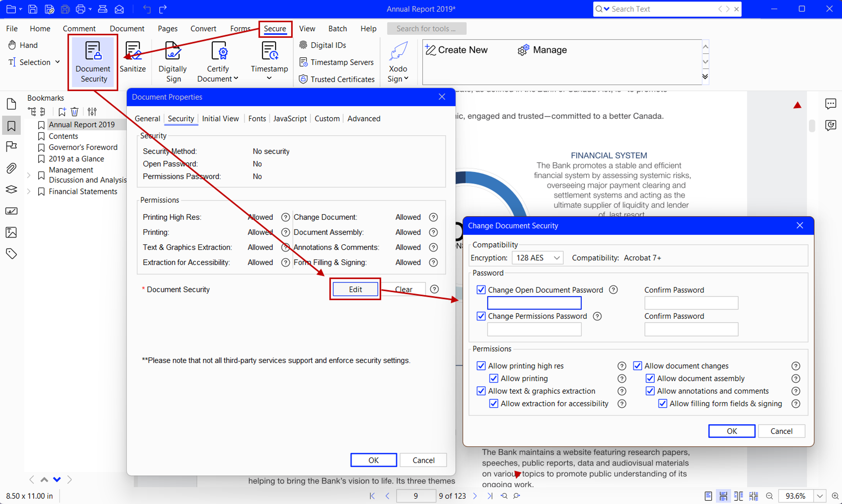Click the Edit button for Document Security
Viewport: 842px width, 504px height.
click(x=355, y=289)
